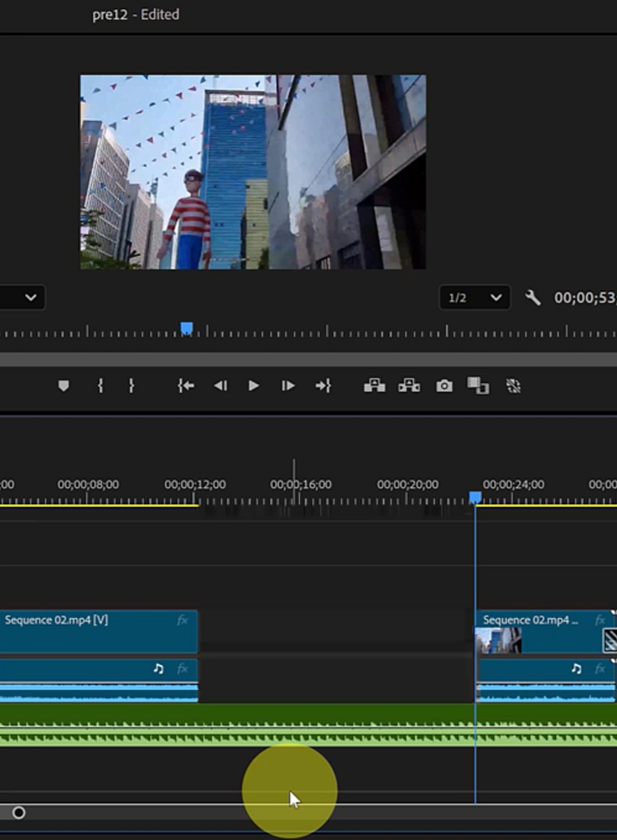Click fx badge on right Sequence 02.mp4 clip
Screen dimensions: 617x840
(600, 620)
